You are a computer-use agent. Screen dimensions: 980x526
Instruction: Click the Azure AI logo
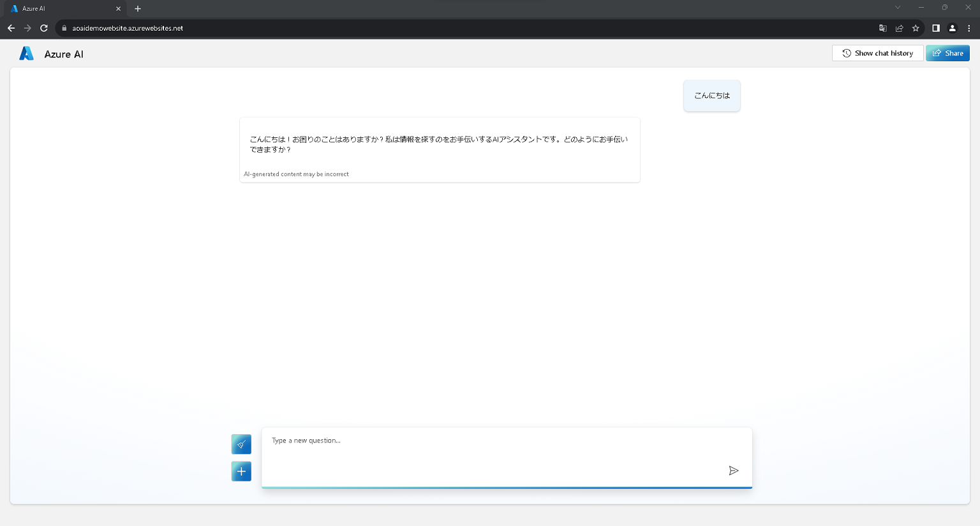point(26,54)
